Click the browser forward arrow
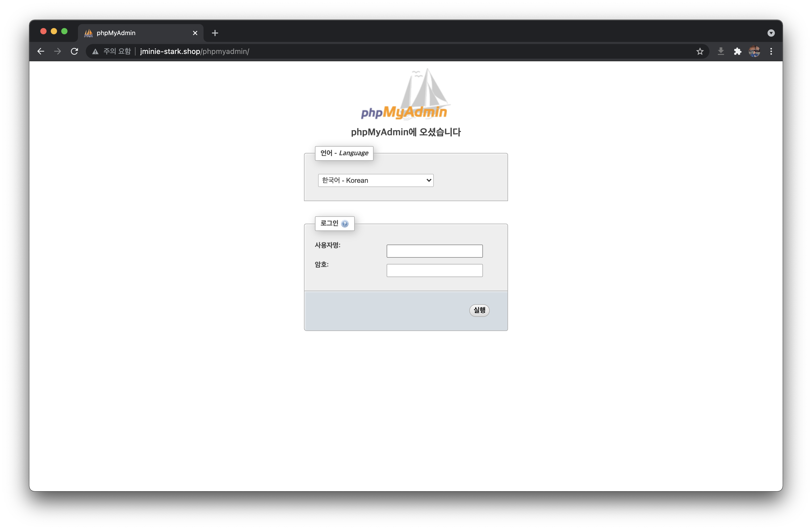This screenshot has width=812, height=530. click(x=58, y=51)
